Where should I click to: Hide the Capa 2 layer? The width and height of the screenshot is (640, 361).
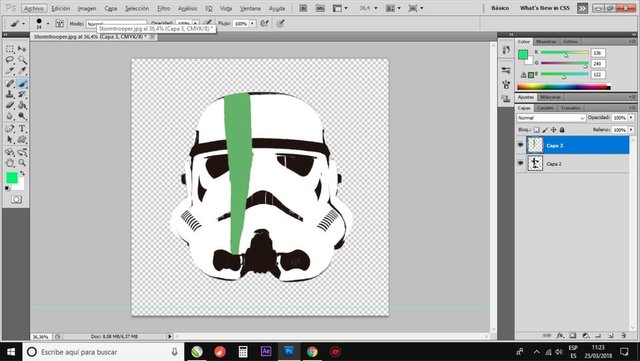tap(520, 163)
